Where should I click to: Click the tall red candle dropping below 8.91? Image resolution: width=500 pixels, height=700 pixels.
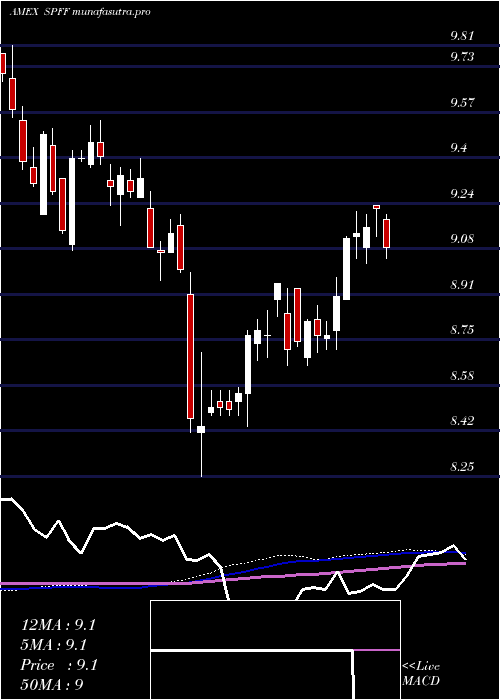tap(191, 356)
